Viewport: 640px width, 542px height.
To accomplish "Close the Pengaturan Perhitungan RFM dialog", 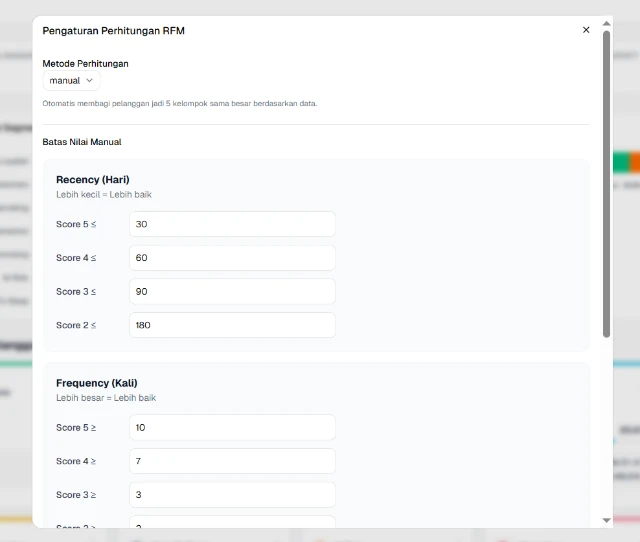I will (586, 30).
